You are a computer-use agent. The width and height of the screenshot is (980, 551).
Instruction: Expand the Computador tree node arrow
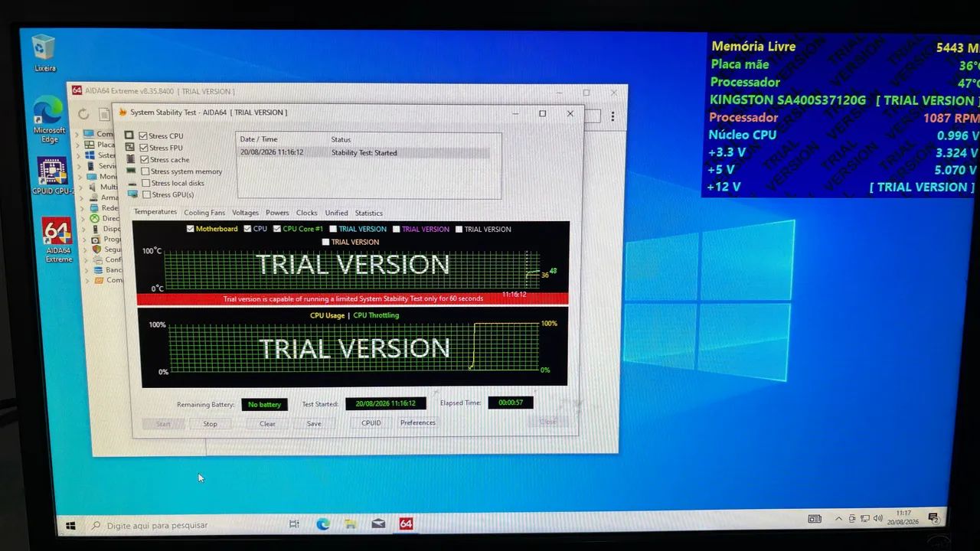point(77,134)
